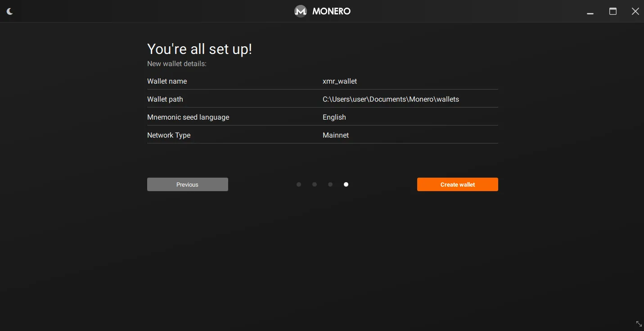Screen dimensions: 644x331
Task: Jump to the first wizard step dot
Action: [299, 184]
